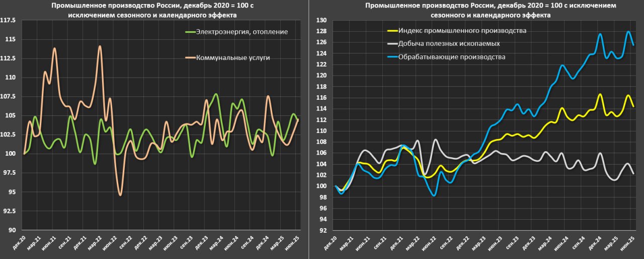Click the 130 value on the right chart axis
This screenshot has width=644, height=259.
[x=321, y=21]
